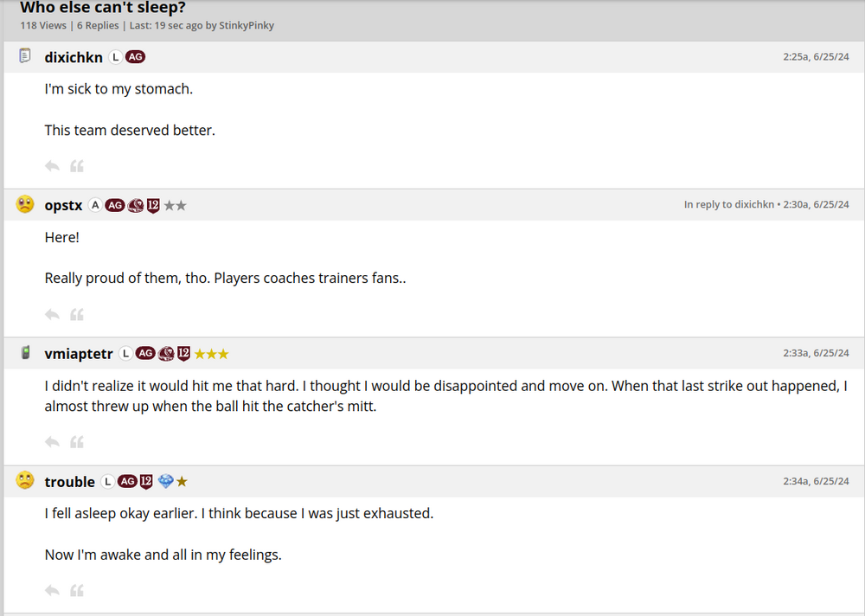This screenshot has width=865, height=616.
Task: Click the phone icon beside vmiaptetr
Action: (x=25, y=353)
